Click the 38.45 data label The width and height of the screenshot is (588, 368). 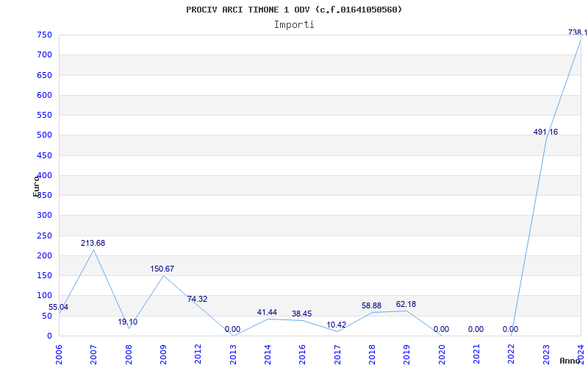point(301,314)
